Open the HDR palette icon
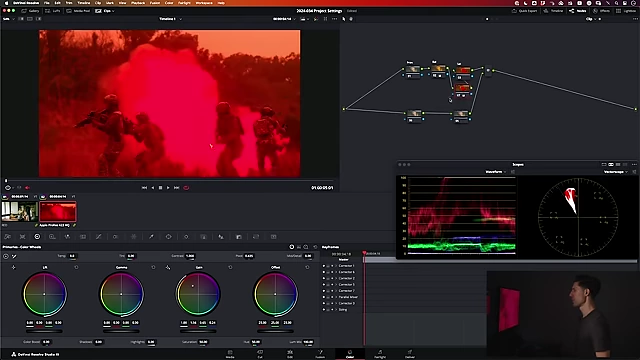Screen dimensions: 640x360 (x=52, y=237)
